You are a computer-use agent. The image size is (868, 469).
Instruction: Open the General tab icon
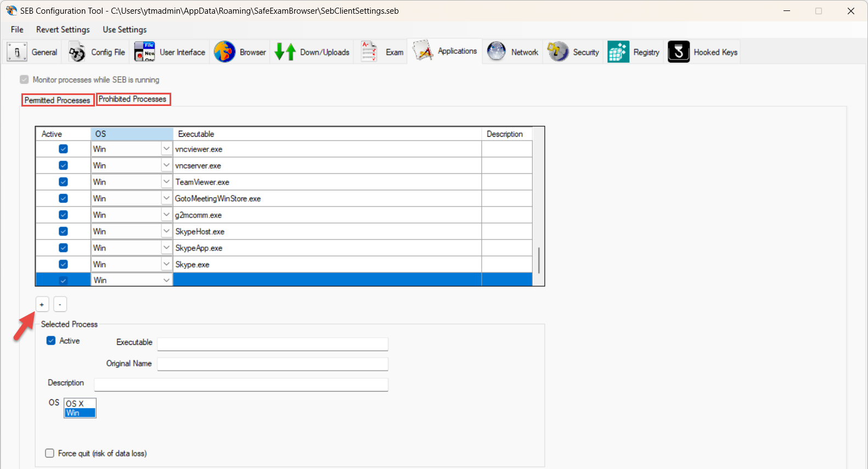tap(17, 52)
